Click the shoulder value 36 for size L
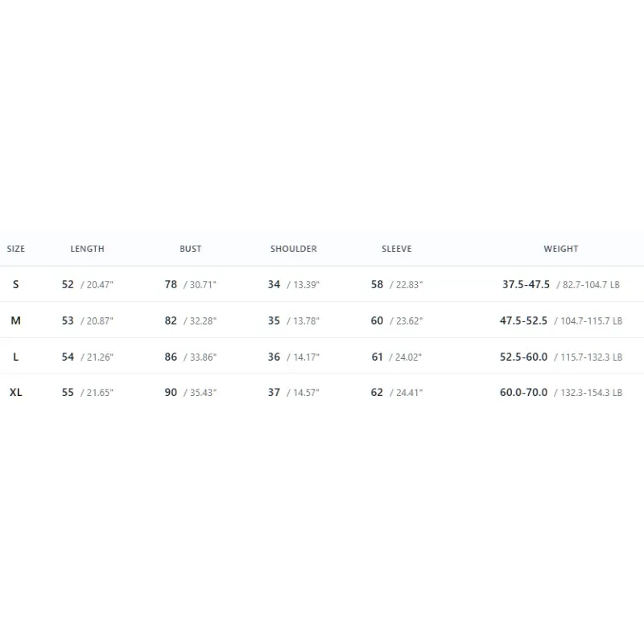 [x=274, y=357]
